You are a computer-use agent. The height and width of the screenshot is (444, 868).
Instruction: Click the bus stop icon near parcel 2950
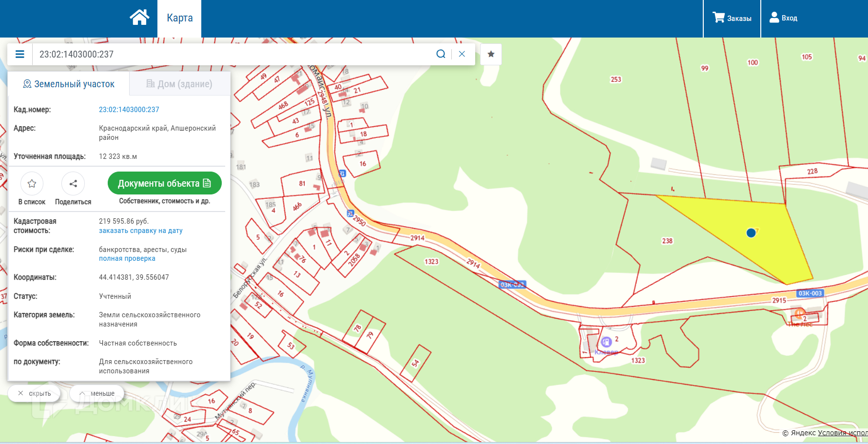(350, 213)
